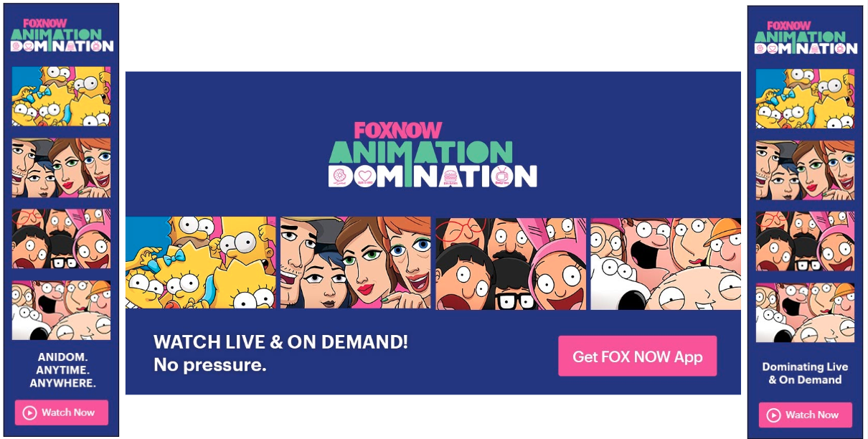This screenshot has width=868, height=439.
Task: Click the Get FOX NOW App button
Action: [x=637, y=356]
